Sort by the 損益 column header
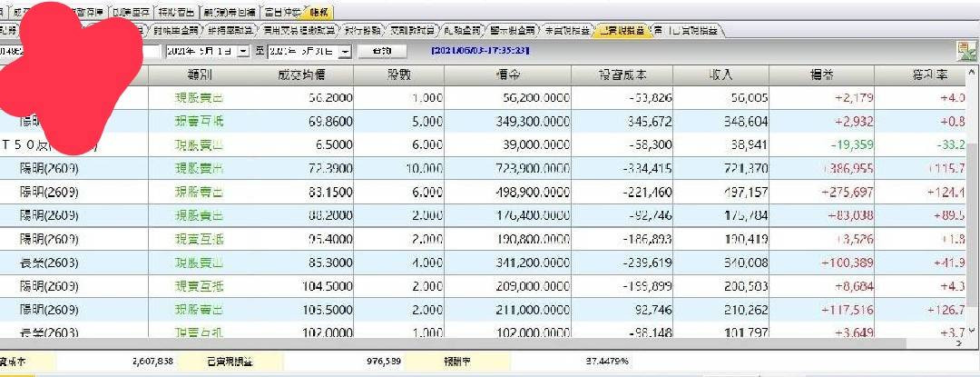Viewport: 980px width, 377px height. pyautogui.click(x=821, y=75)
